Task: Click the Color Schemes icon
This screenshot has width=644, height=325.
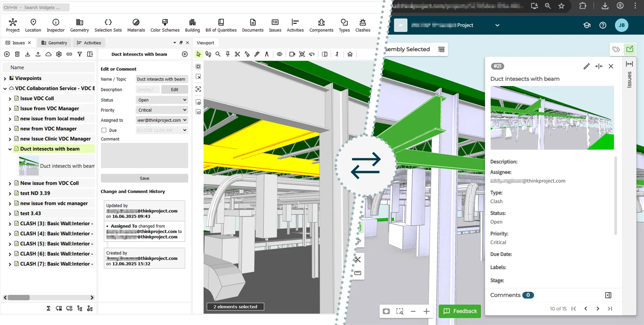Action: click(x=165, y=25)
